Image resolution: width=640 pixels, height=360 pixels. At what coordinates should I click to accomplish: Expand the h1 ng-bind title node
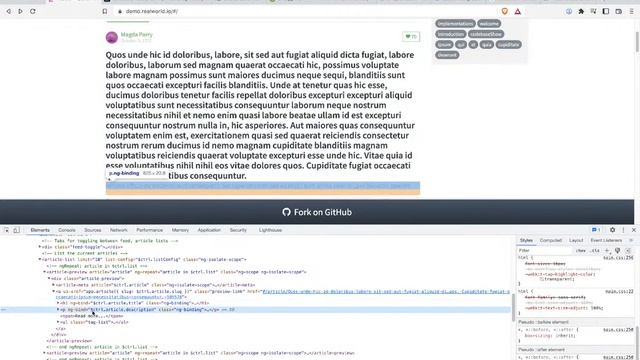coord(58,303)
